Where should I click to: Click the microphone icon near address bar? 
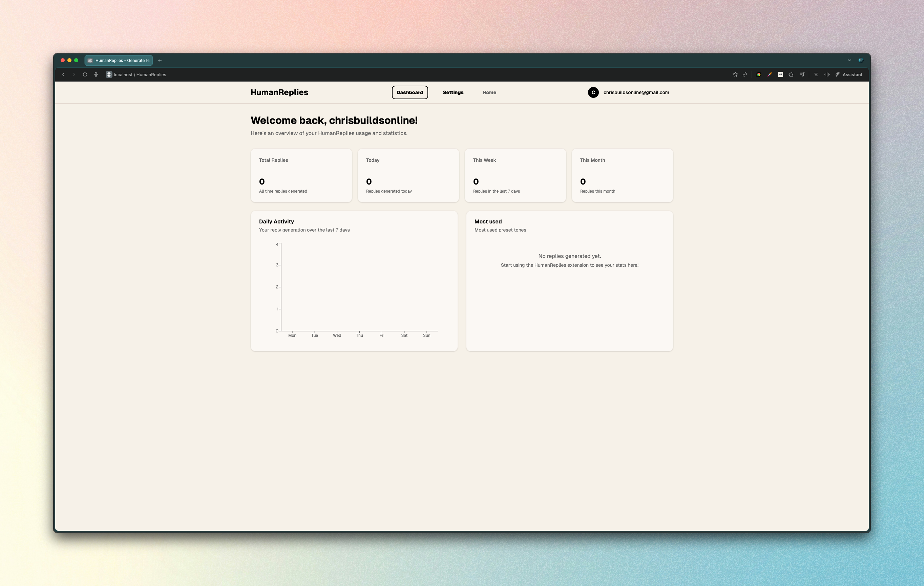pos(96,75)
